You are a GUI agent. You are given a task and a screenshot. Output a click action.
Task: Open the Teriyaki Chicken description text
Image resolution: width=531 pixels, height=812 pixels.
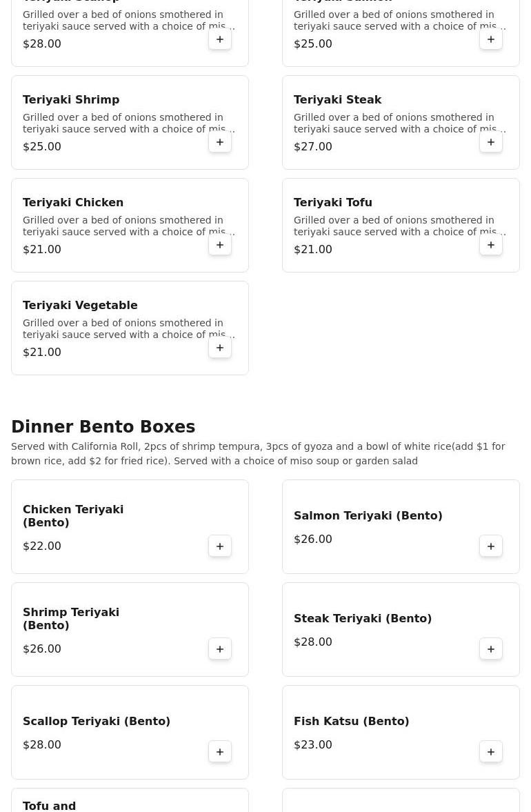pyautogui.click(x=128, y=226)
